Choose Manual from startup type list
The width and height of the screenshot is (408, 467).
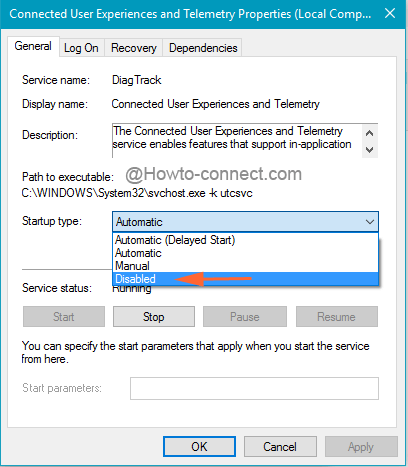click(x=245, y=266)
